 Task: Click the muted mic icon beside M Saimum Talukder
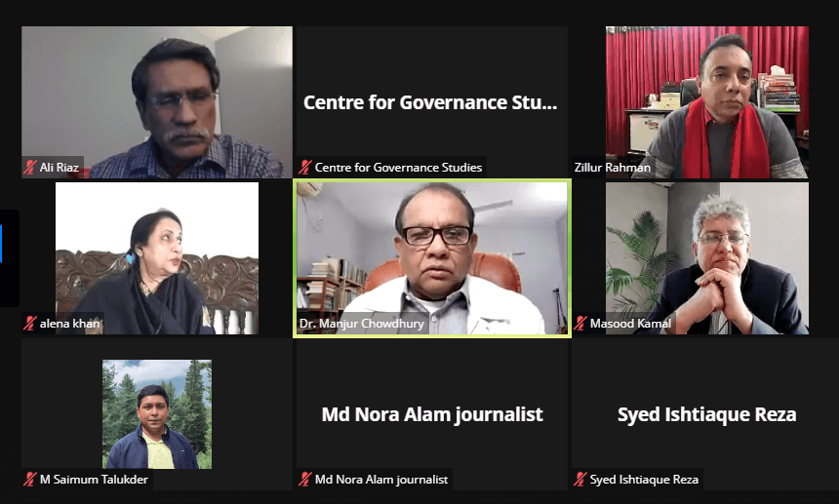point(30,480)
